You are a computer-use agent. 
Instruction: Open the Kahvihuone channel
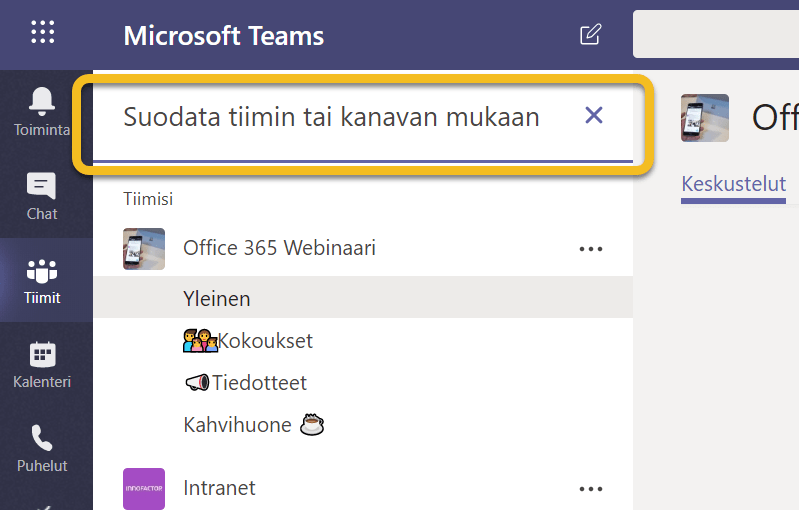(237, 425)
